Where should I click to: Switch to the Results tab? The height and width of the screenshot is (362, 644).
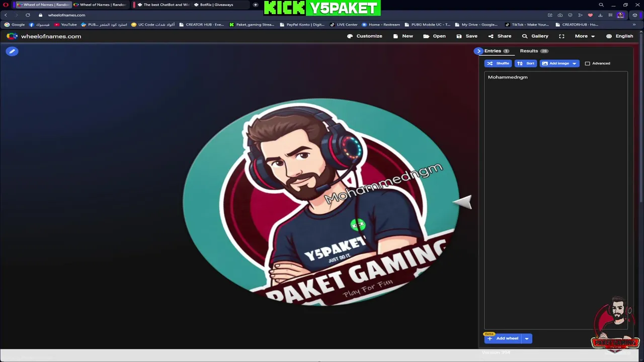(534, 51)
